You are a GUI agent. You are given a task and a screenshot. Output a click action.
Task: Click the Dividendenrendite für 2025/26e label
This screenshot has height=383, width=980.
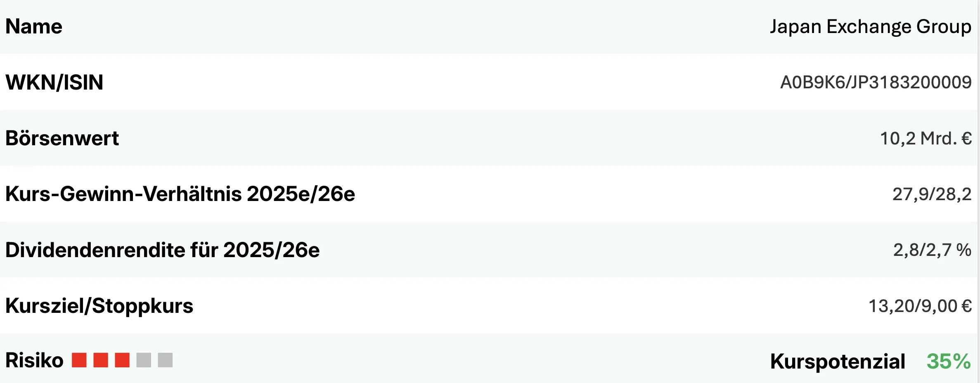coord(162,250)
